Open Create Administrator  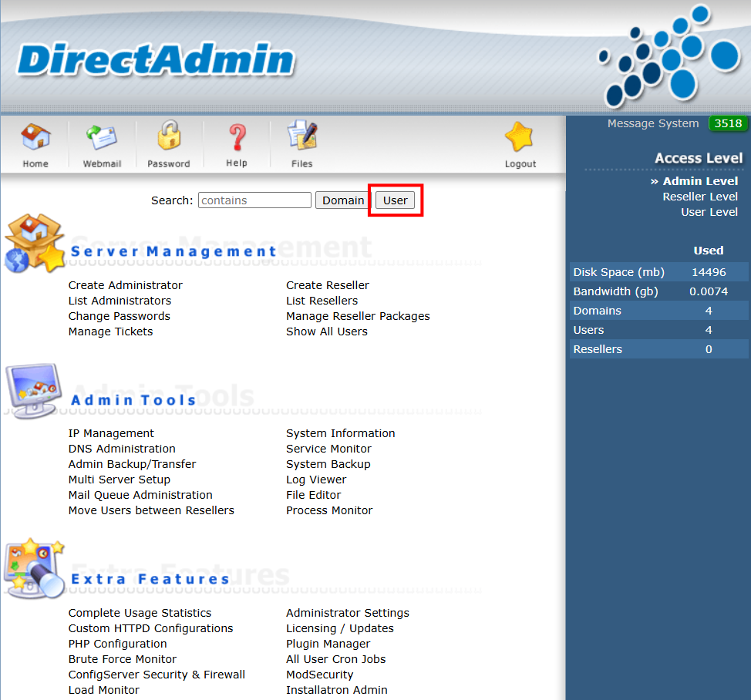(126, 285)
